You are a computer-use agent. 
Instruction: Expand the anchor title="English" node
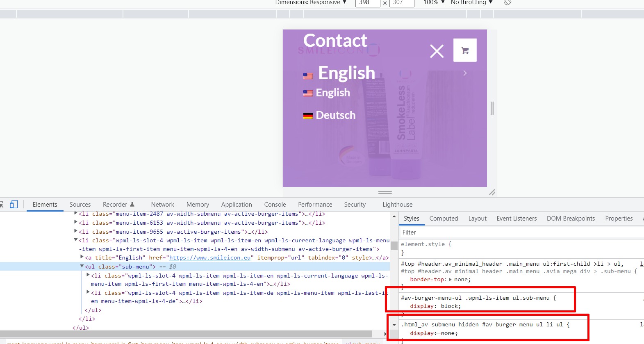click(82, 257)
